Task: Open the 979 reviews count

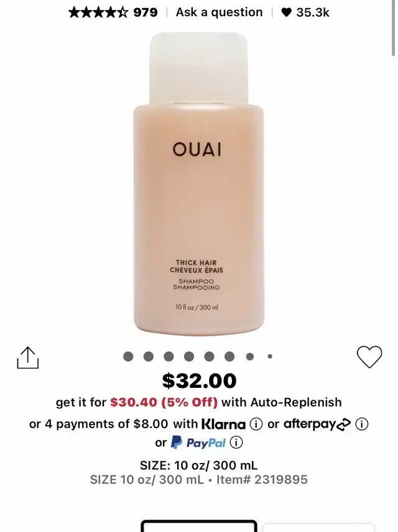Action: [146, 12]
